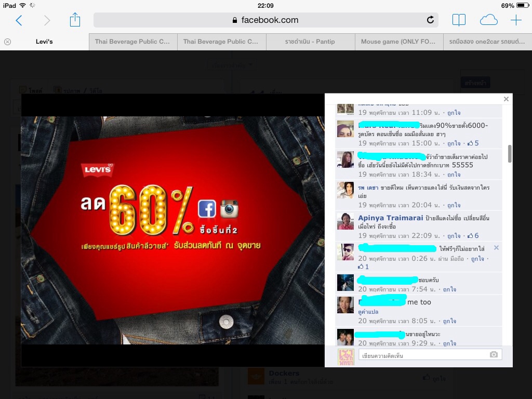Viewport: 532px width, 399px height.
Task: Tap the 0:26 commenter's sunglasses avatar
Action: [345, 252]
